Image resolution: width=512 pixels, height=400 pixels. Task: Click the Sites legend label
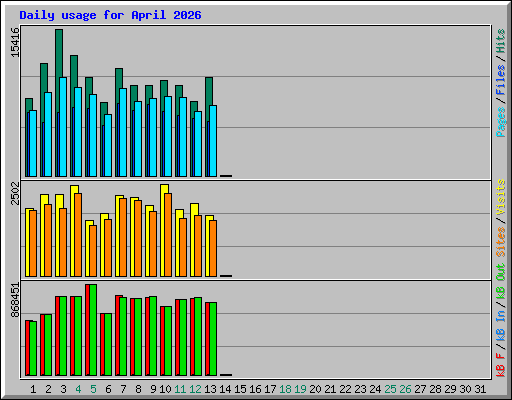click(x=501, y=242)
